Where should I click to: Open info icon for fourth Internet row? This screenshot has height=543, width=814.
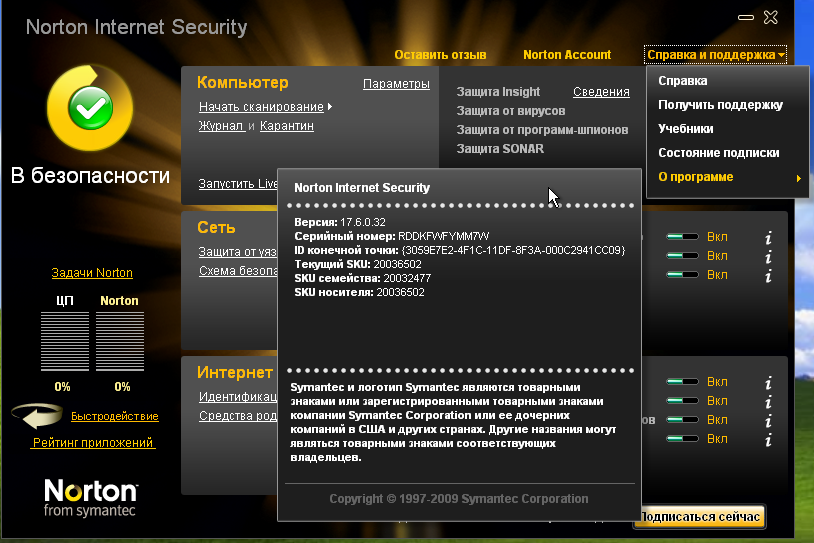coord(768,440)
